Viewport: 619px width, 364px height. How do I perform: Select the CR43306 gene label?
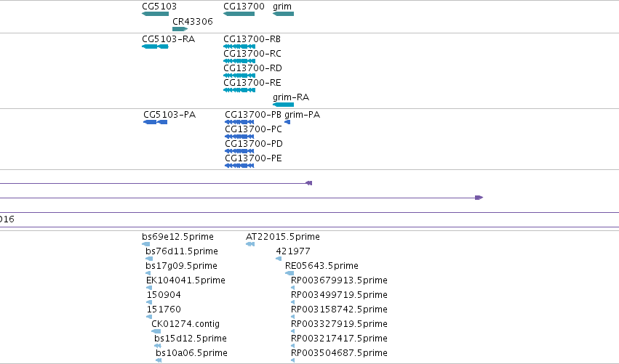point(192,21)
